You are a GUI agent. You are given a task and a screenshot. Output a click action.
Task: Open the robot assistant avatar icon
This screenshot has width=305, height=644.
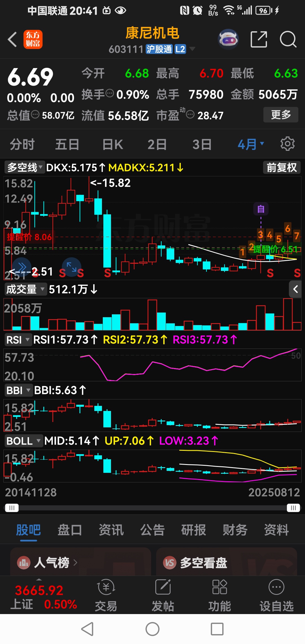228,39
